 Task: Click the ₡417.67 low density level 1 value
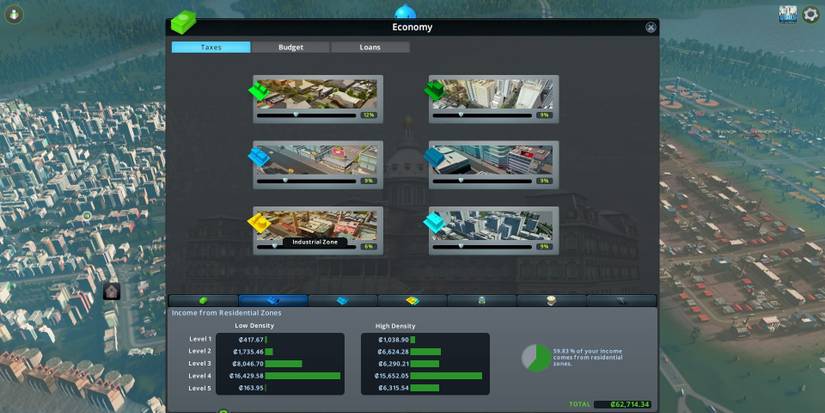pyautogui.click(x=250, y=340)
